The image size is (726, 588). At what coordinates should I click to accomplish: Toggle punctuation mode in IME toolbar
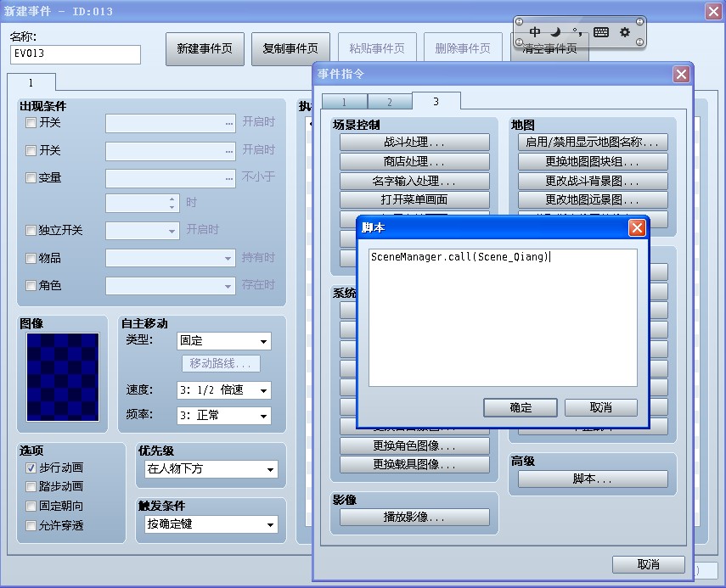tap(577, 32)
